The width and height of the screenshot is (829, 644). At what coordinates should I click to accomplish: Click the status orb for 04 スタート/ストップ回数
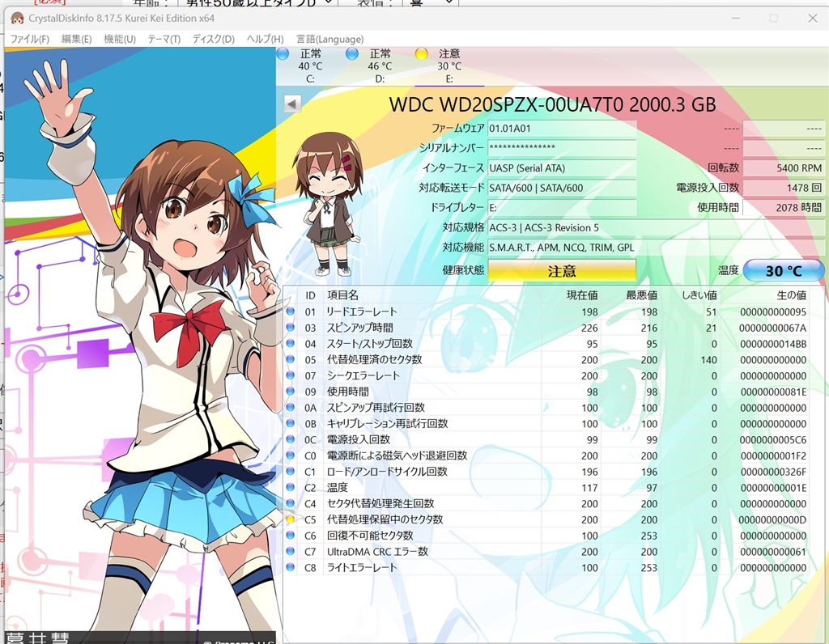[291, 343]
